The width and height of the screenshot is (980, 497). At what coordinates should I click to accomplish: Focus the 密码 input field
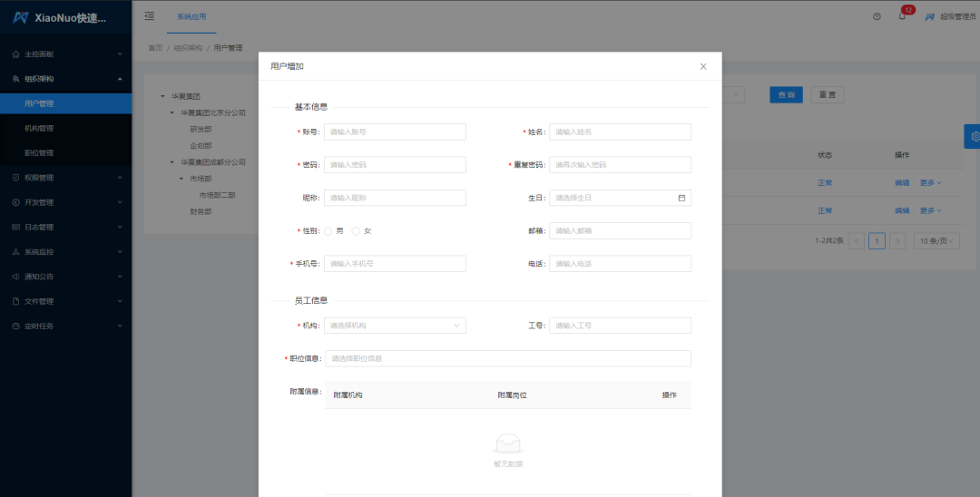pyautogui.click(x=395, y=165)
